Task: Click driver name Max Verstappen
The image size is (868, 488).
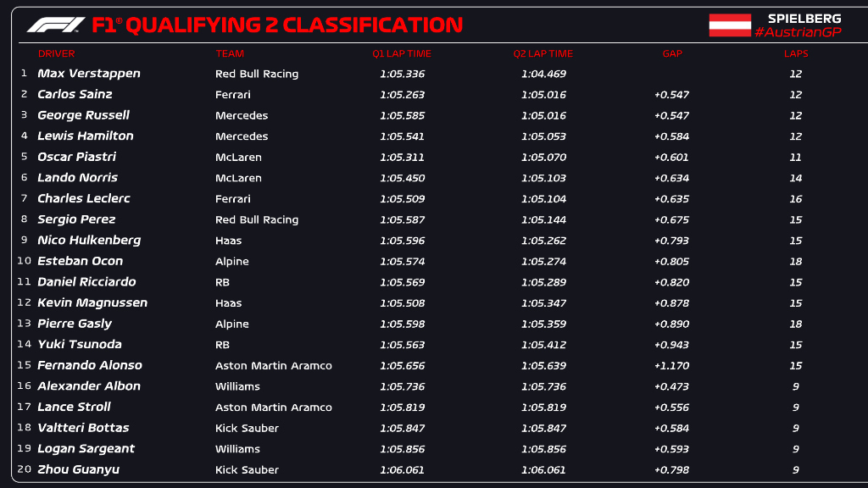Action: (89, 74)
